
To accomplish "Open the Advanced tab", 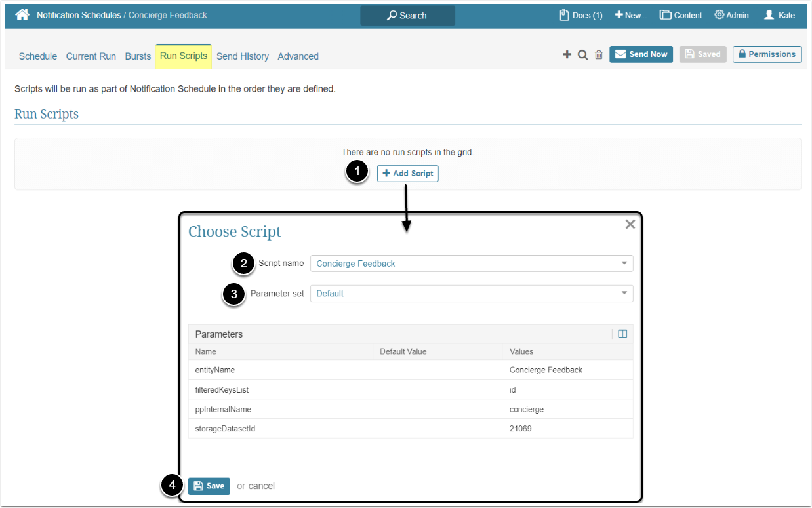I will (298, 56).
